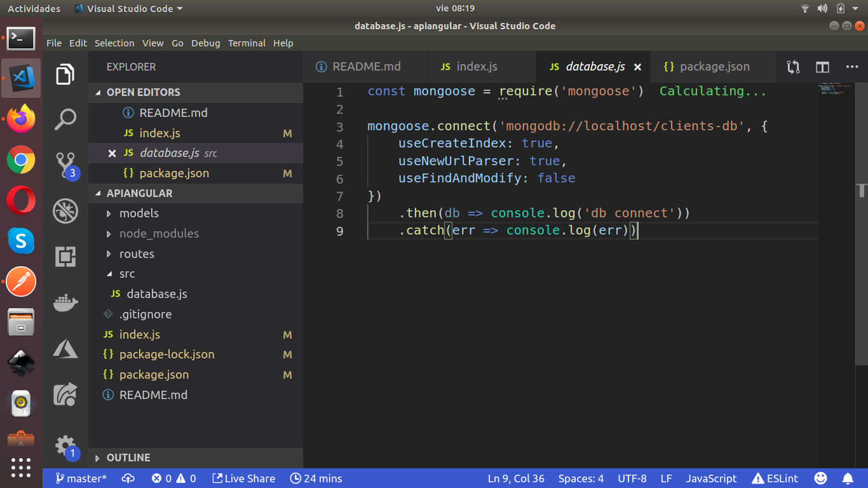The height and width of the screenshot is (488, 868).
Task: Synchronize changes via the status bar cloud icon
Action: pos(128,478)
